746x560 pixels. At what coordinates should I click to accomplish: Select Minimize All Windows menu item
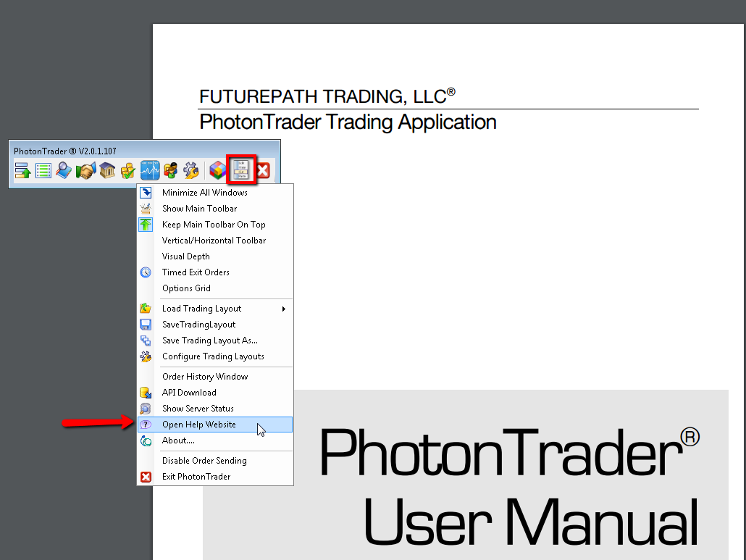coord(215,193)
